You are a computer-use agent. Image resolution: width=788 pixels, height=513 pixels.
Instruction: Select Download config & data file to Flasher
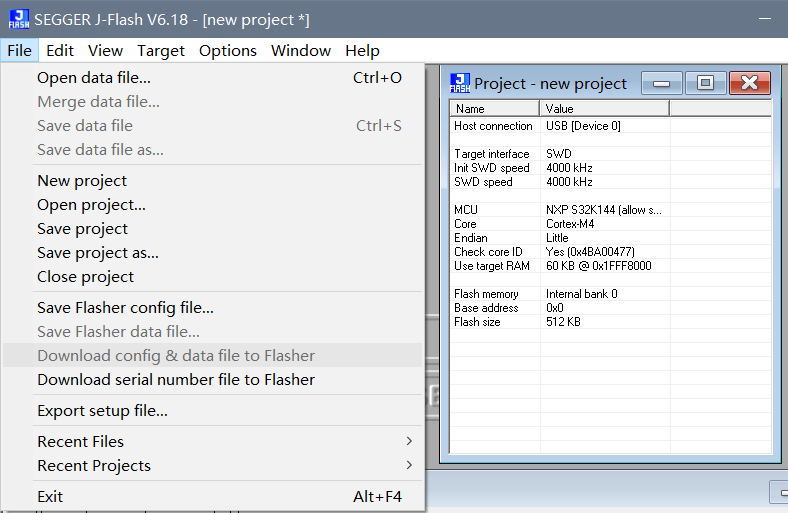212,356
